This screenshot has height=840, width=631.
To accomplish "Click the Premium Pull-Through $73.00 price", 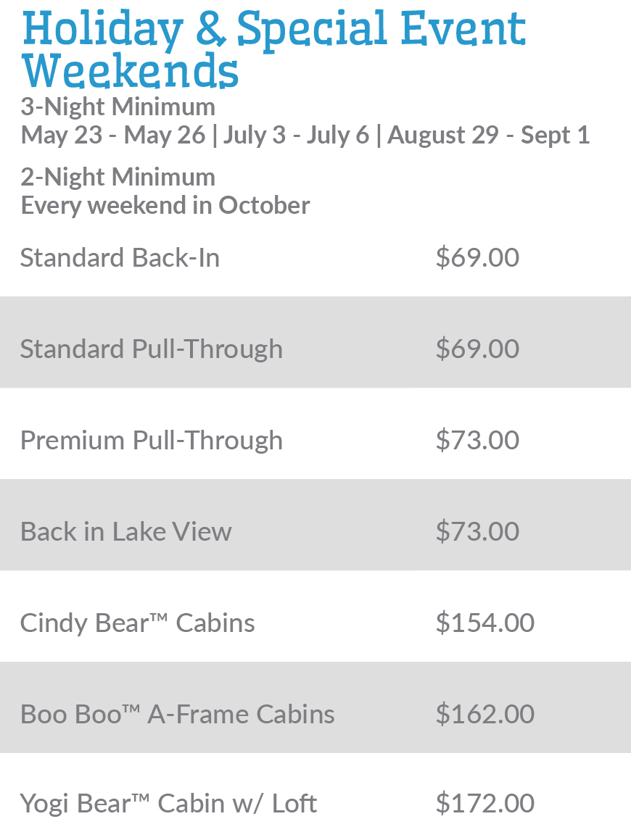I will (x=477, y=441).
